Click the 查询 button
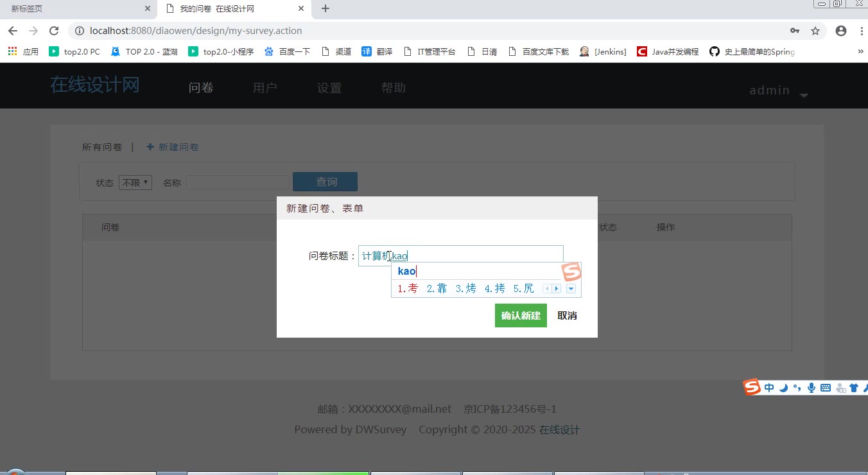The image size is (868, 475). (x=325, y=182)
